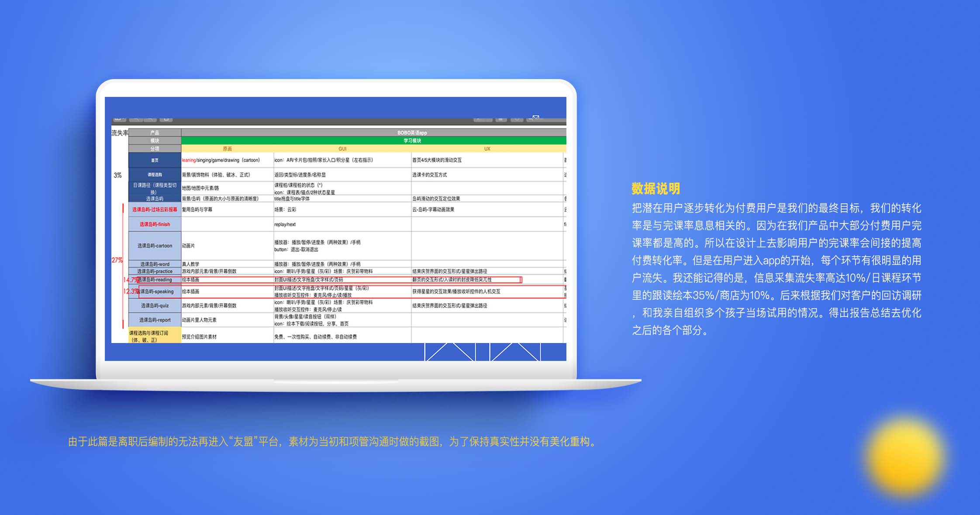Click the rotate toolbar button

coord(501,119)
